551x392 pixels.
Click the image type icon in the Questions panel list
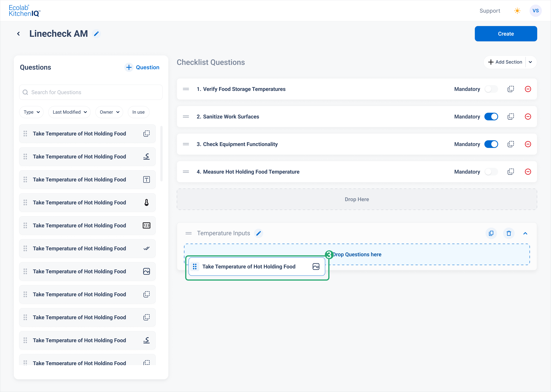[x=146, y=271]
